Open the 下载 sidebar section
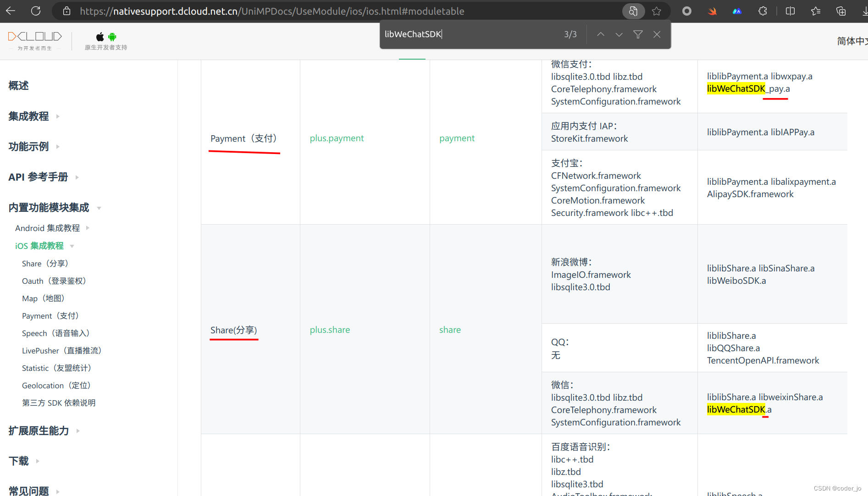 point(18,461)
